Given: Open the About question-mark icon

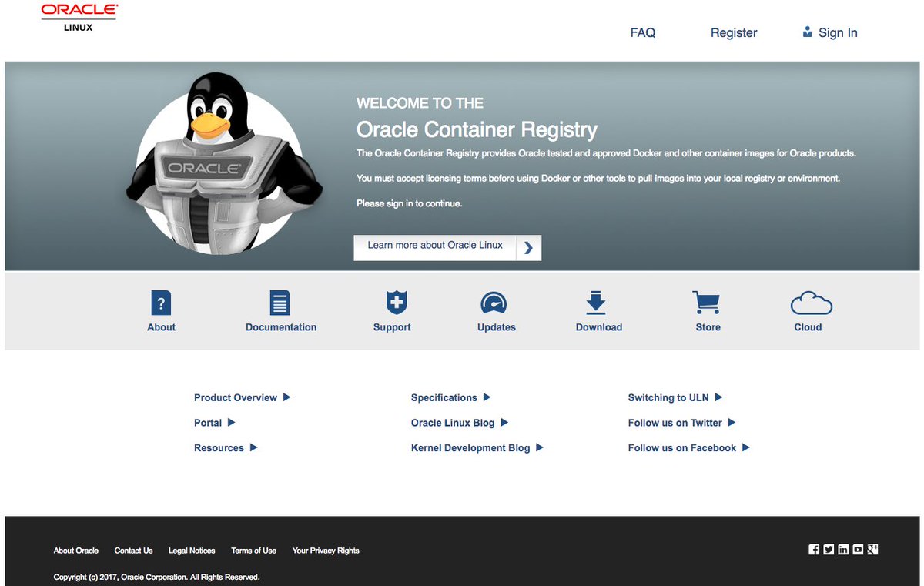Looking at the screenshot, I should click(x=161, y=303).
